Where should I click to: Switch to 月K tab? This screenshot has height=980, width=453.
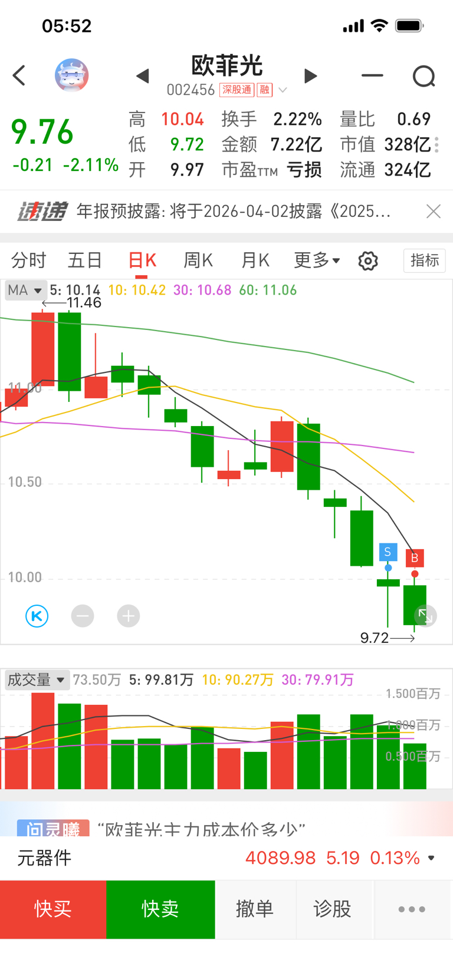pos(255,260)
